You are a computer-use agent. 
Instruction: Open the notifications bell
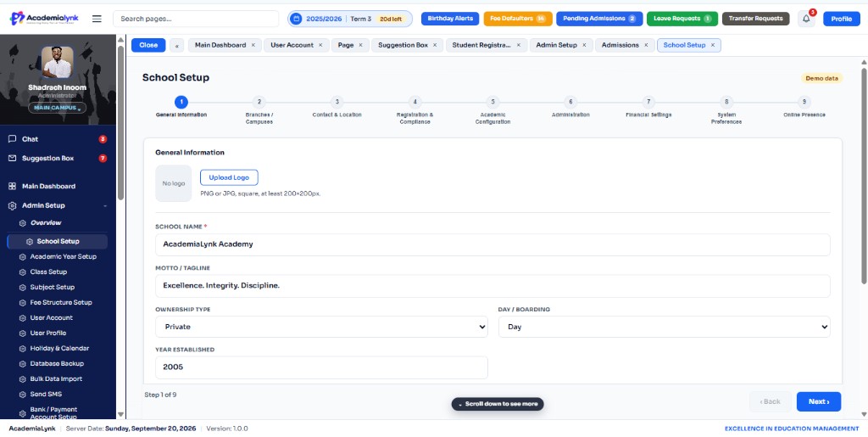(x=807, y=19)
